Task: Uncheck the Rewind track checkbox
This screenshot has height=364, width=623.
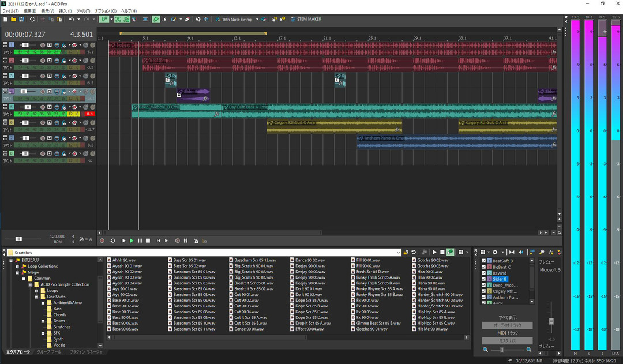Action: tap(483, 273)
